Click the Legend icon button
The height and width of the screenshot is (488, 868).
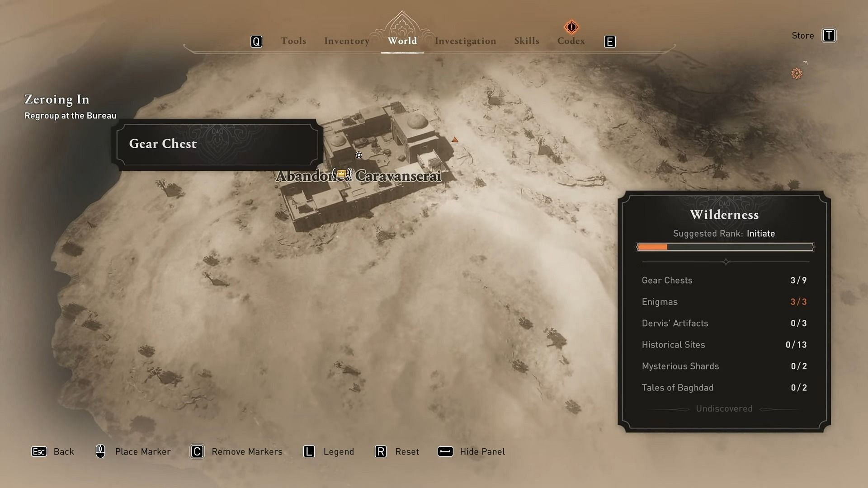[309, 451]
